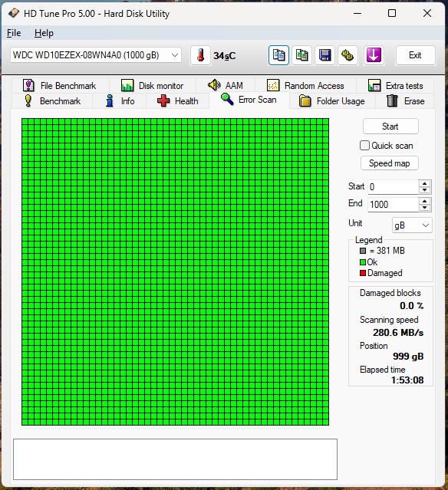Click the purple download arrow icon
448x490 pixels.
[374, 55]
